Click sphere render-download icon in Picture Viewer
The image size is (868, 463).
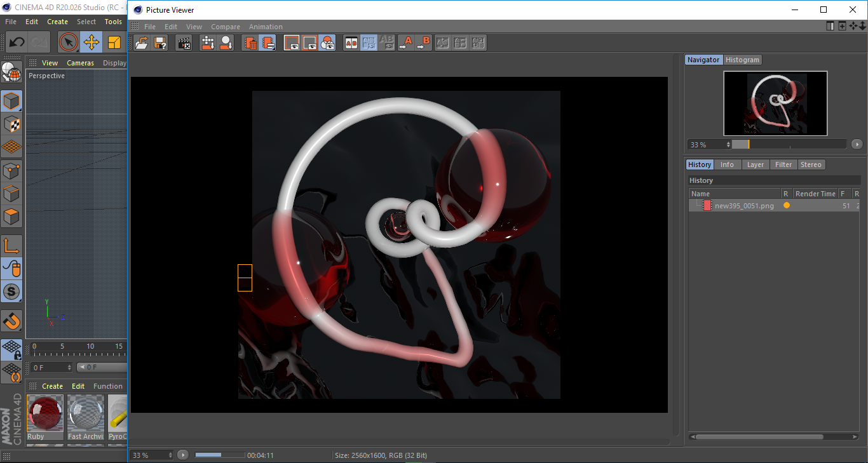(x=226, y=43)
